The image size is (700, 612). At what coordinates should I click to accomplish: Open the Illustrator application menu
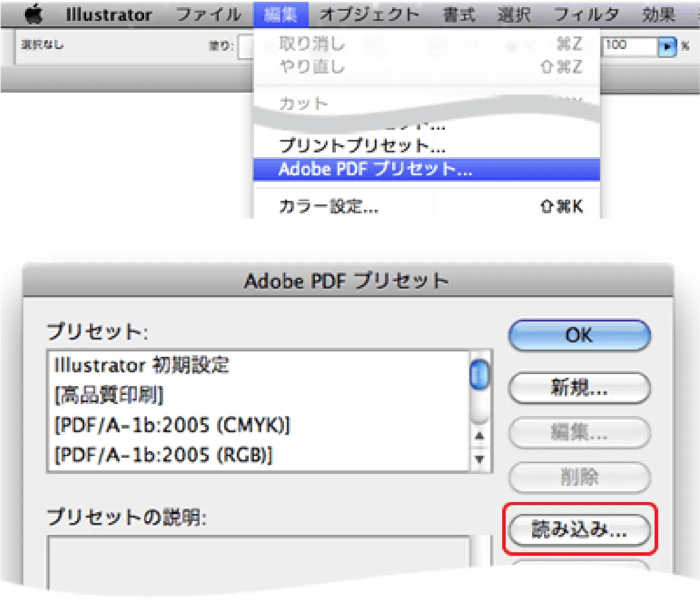(x=109, y=14)
